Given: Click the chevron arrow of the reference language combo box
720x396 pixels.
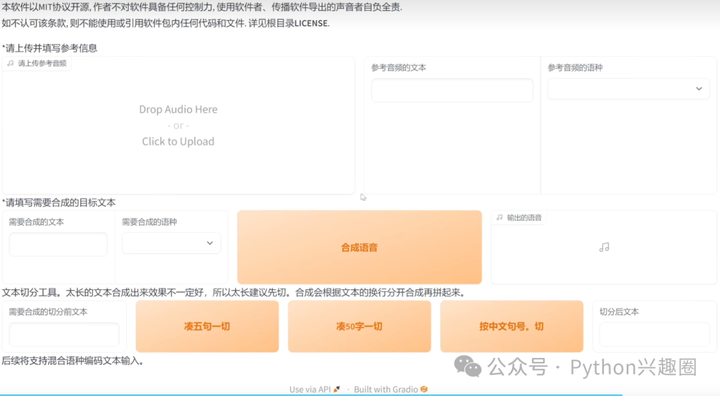Looking at the screenshot, I should pos(699,89).
